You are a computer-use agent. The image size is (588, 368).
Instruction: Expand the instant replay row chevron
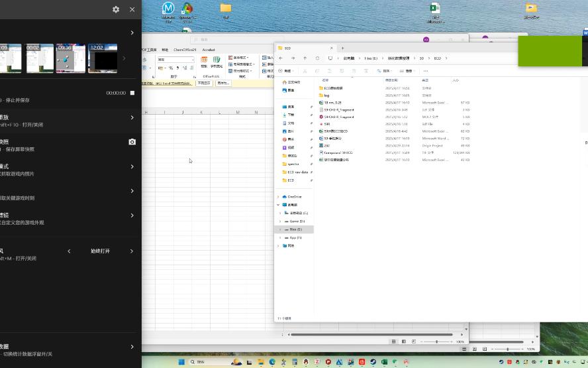(132, 117)
